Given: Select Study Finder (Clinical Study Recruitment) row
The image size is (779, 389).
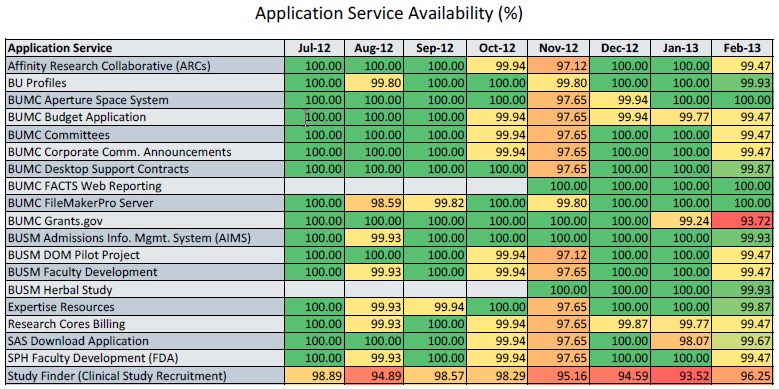Looking at the screenshot, I should [x=390, y=376].
